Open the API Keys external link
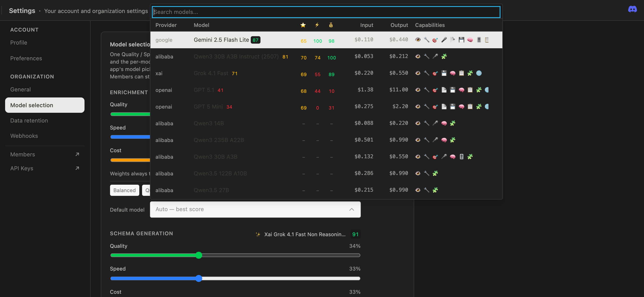This screenshot has height=297, width=644. click(x=45, y=168)
